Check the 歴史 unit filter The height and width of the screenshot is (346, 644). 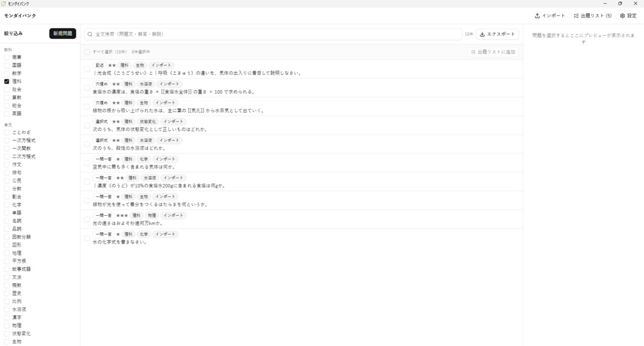click(x=6, y=293)
